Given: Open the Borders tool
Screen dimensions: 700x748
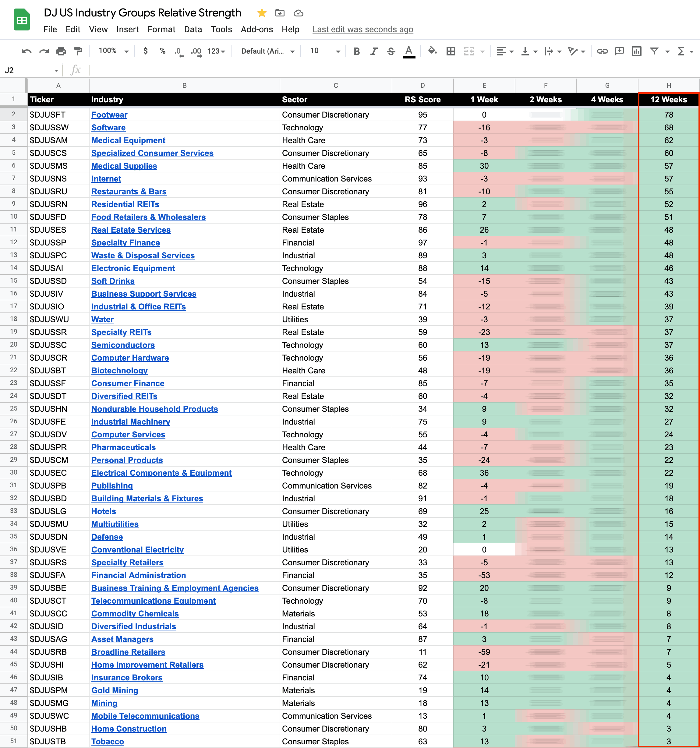Looking at the screenshot, I should coord(451,51).
